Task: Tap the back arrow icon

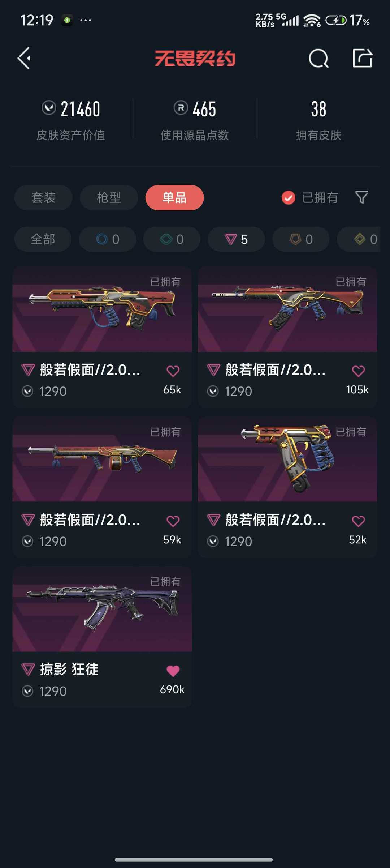Action: point(24,58)
